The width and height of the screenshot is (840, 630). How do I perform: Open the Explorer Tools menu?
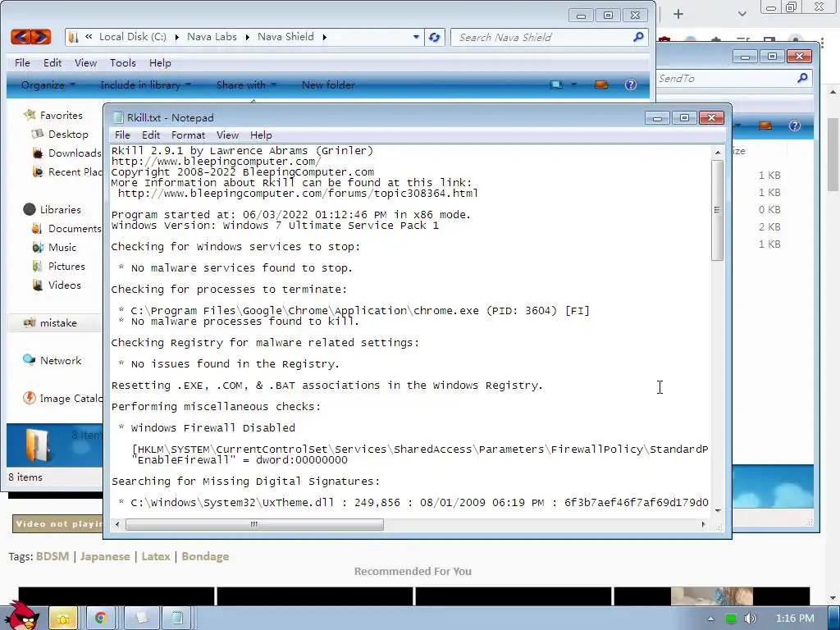(123, 62)
